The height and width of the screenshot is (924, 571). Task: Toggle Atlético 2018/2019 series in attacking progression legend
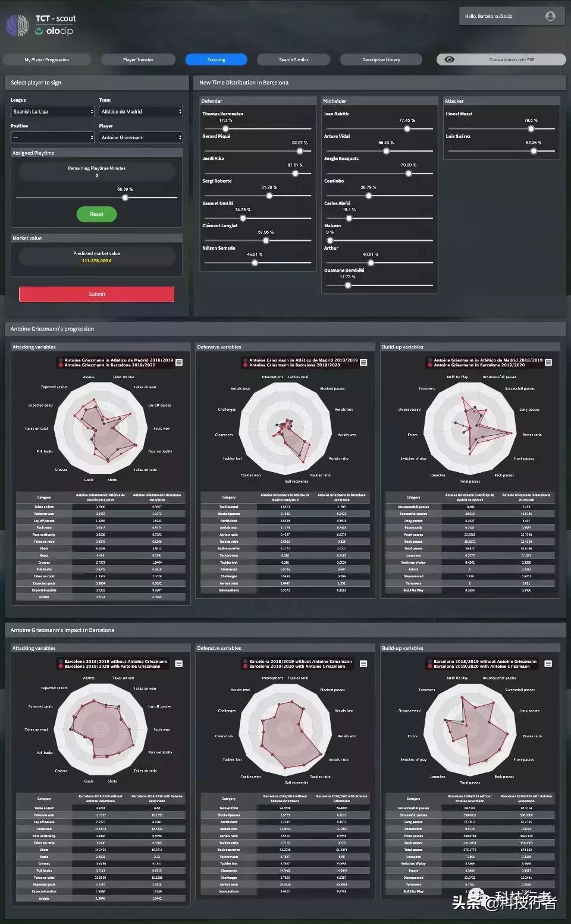point(117,360)
